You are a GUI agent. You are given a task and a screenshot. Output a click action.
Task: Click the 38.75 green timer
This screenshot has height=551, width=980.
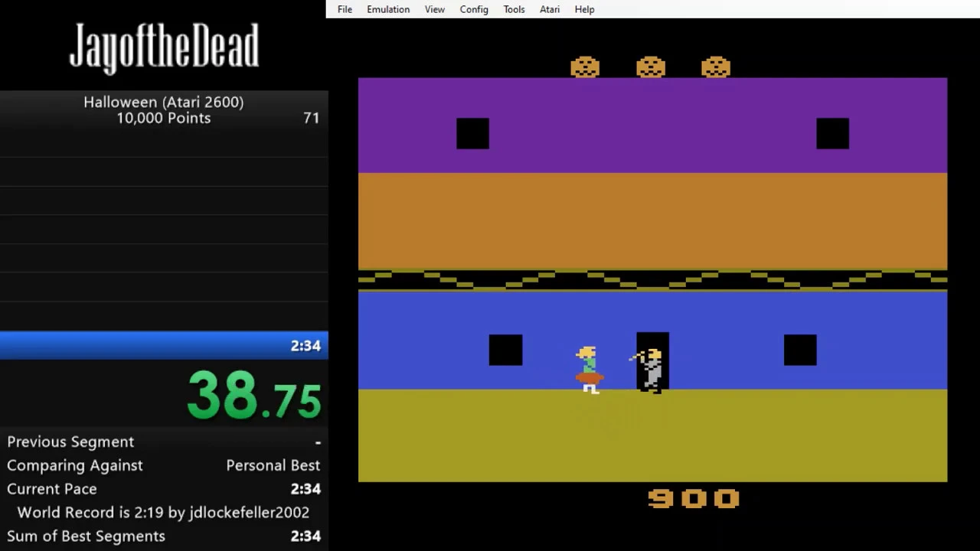point(253,395)
